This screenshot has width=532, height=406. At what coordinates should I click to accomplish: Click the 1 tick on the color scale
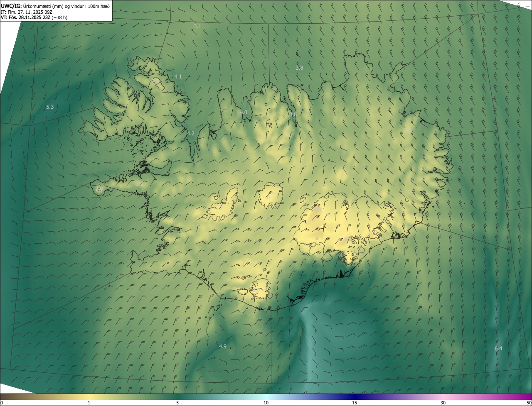[x=89, y=403]
